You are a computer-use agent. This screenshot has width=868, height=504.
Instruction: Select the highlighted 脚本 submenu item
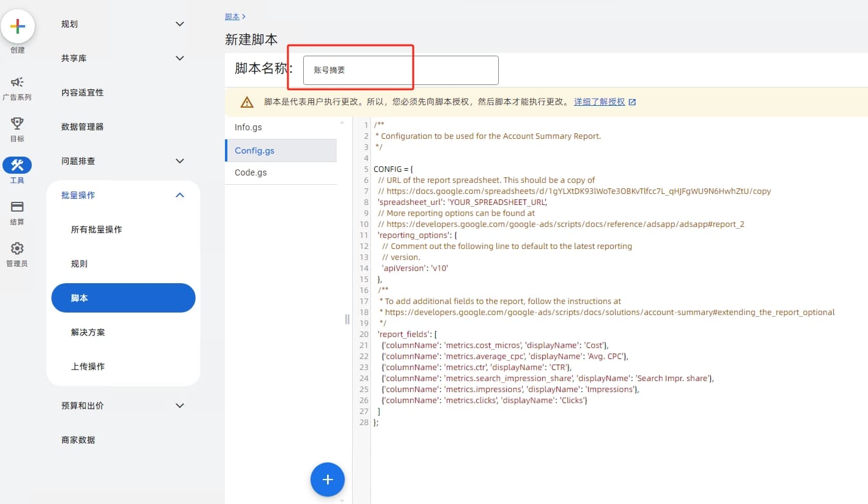click(123, 298)
